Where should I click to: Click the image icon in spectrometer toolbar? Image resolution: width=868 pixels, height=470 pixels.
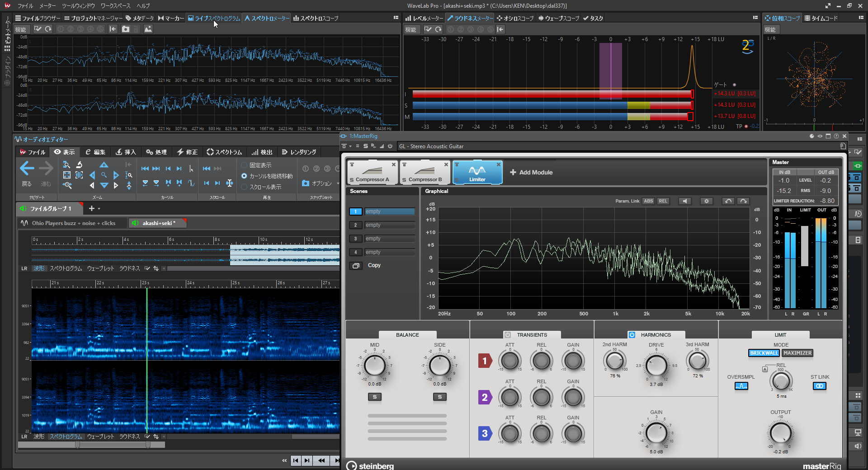pos(148,29)
